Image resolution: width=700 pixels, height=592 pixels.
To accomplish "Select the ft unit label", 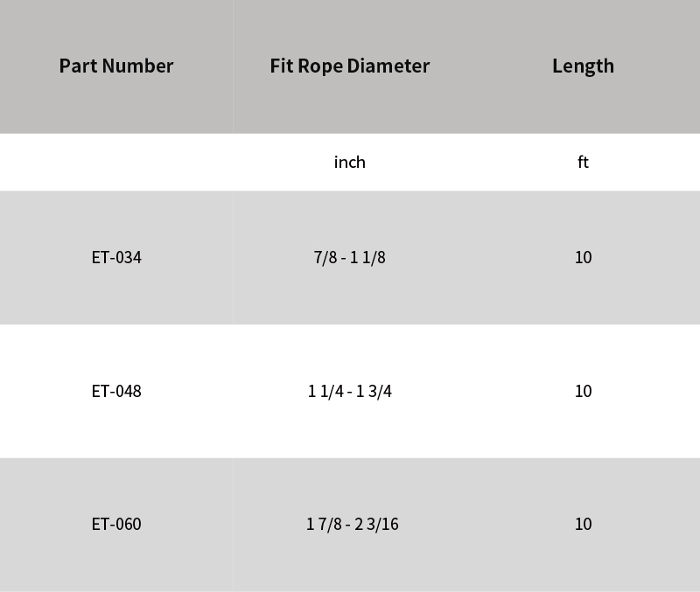I will point(583,162).
